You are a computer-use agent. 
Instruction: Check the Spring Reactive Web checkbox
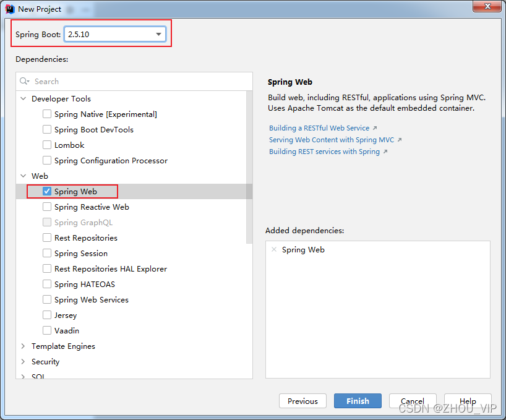click(47, 207)
